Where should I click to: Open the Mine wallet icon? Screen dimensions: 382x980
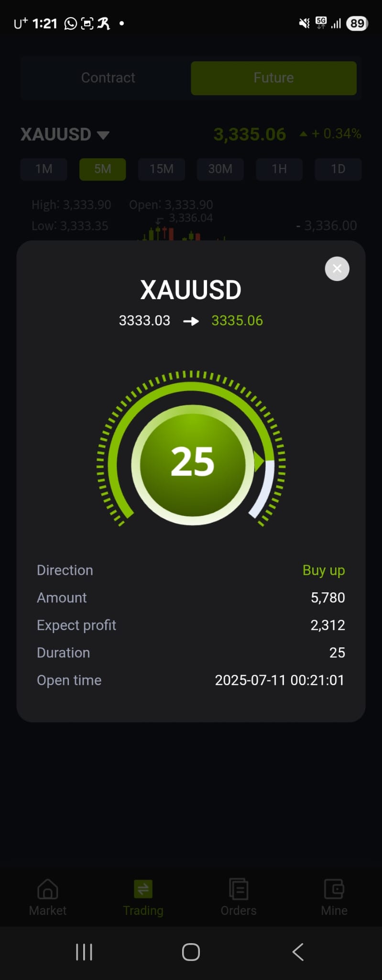tap(334, 889)
